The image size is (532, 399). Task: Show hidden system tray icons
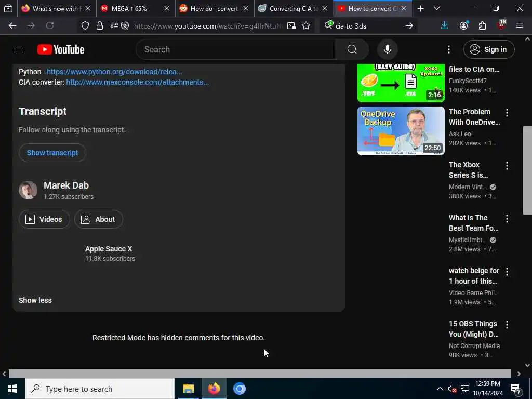click(x=440, y=389)
